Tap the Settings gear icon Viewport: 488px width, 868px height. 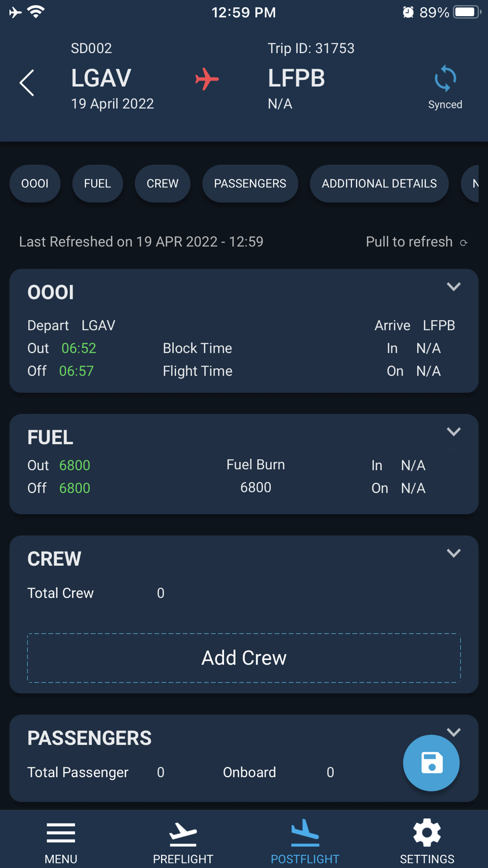[427, 833]
